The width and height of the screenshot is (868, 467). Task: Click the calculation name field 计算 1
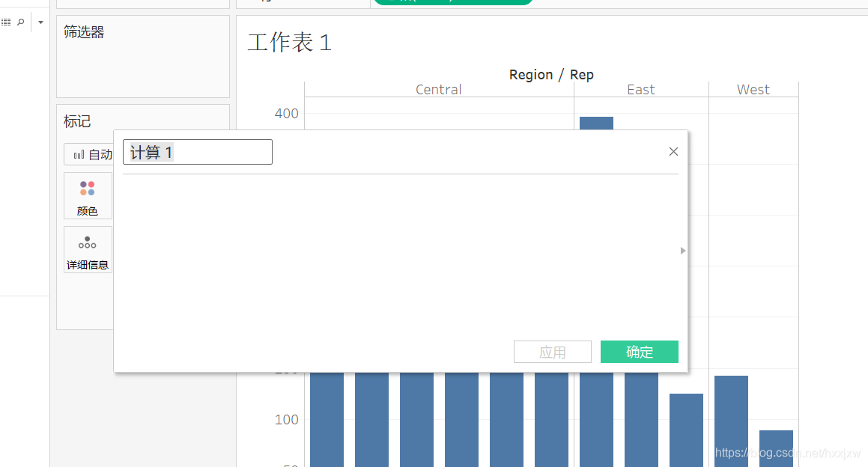[197, 152]
